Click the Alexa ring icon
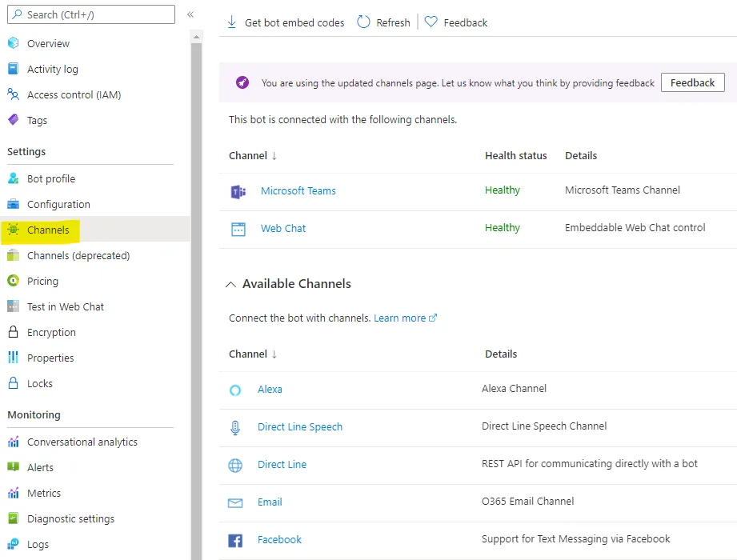 point(235,390)
